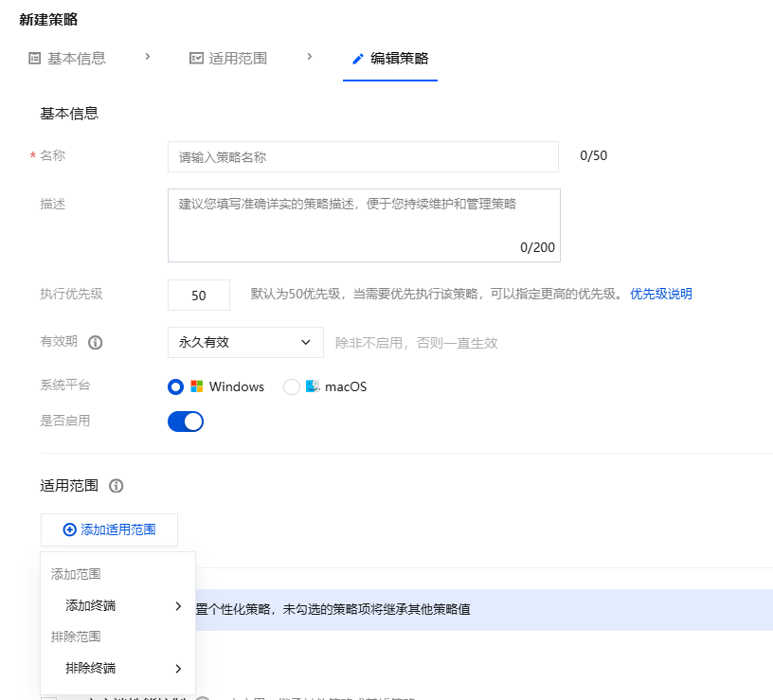Viewport: 773px width, 700px height.
Task: Click the info icon next to 适用范围 heading
Action: point(116,486)
